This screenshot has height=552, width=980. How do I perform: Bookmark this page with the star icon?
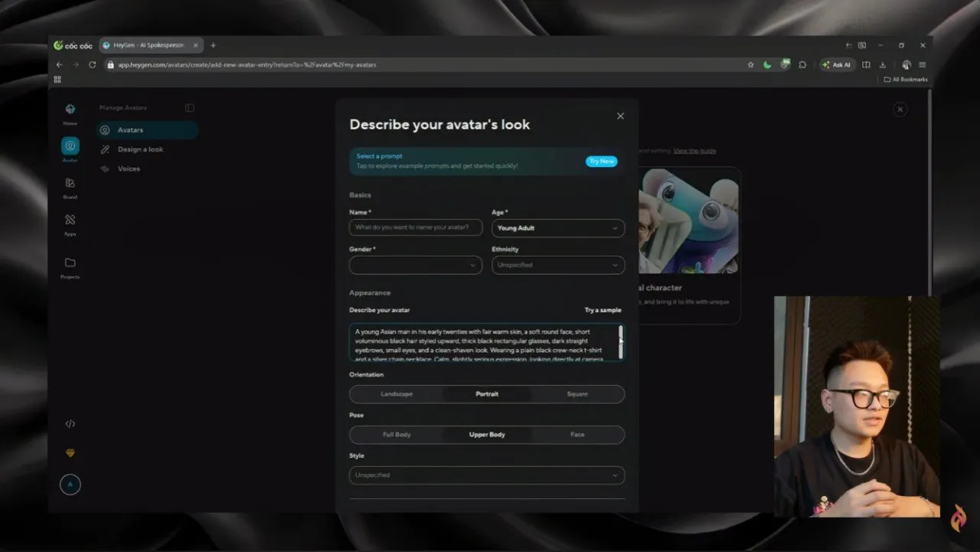[x=750, y=65]
